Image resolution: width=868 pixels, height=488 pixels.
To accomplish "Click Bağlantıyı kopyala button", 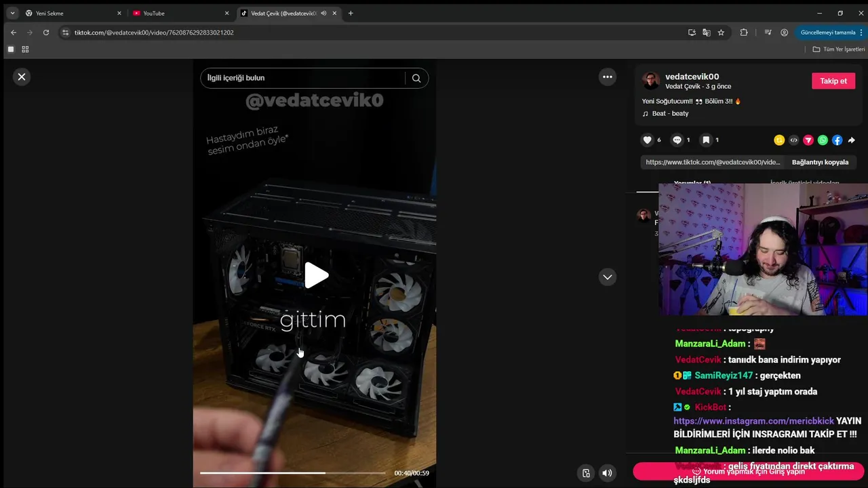I will [820, 163].
